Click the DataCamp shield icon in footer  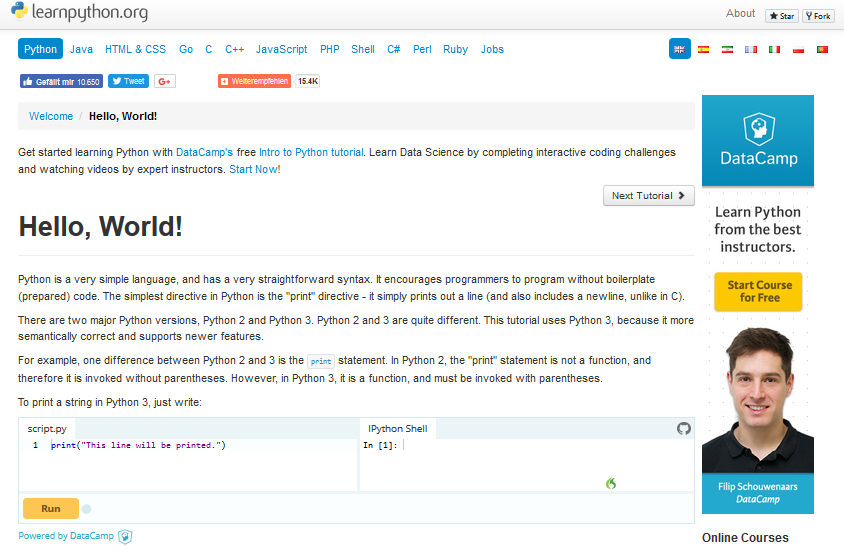pos(125,536)
